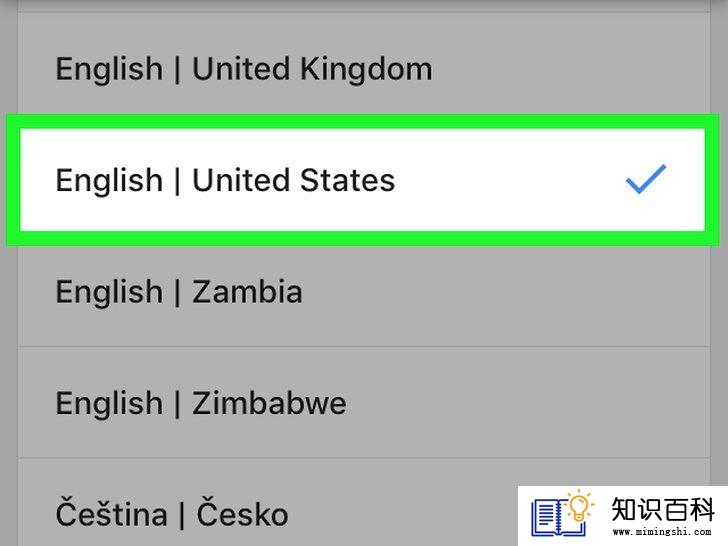Select English | Zimbabwe as the language

click(x=364, y=403)
